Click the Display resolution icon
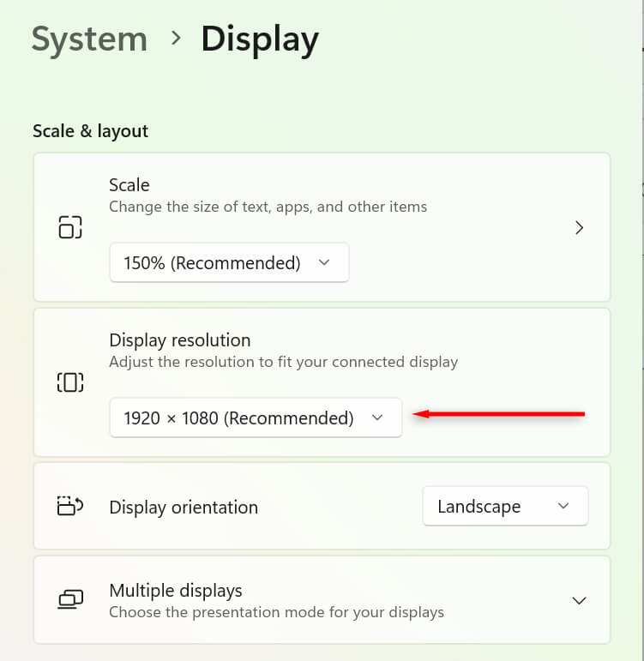The width and height of the screenshot is (644, 661). pos(70,382)
